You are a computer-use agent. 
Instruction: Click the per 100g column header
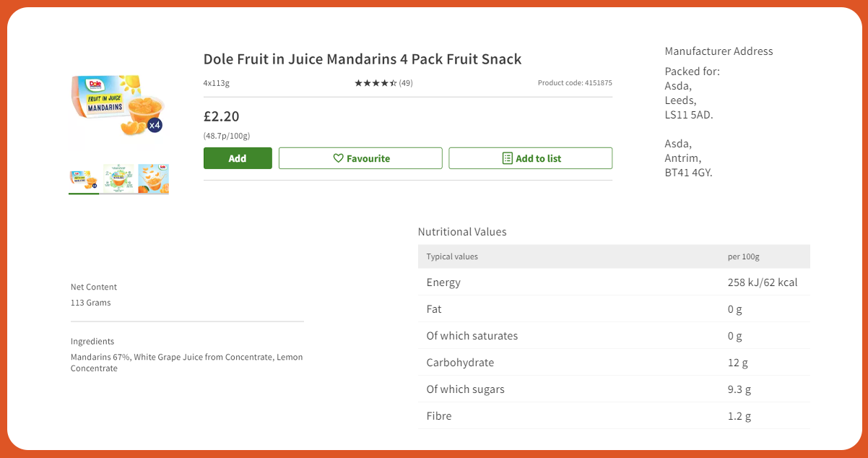click(x=743, y=256)
